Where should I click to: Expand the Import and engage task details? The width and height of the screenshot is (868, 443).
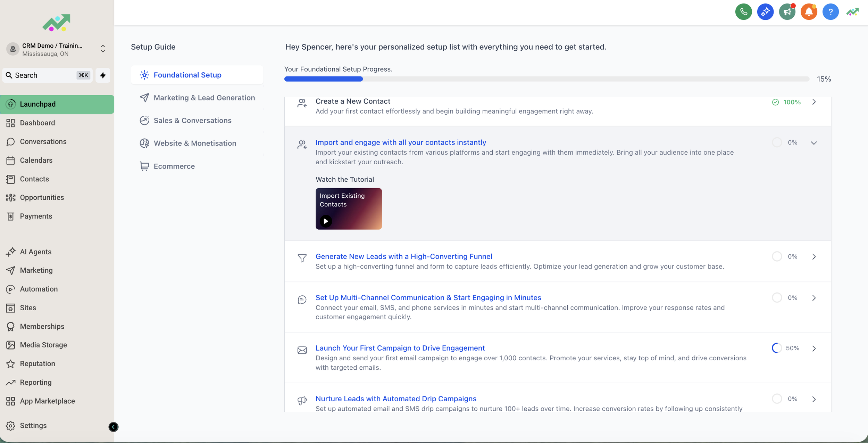(x=814, y=142)
